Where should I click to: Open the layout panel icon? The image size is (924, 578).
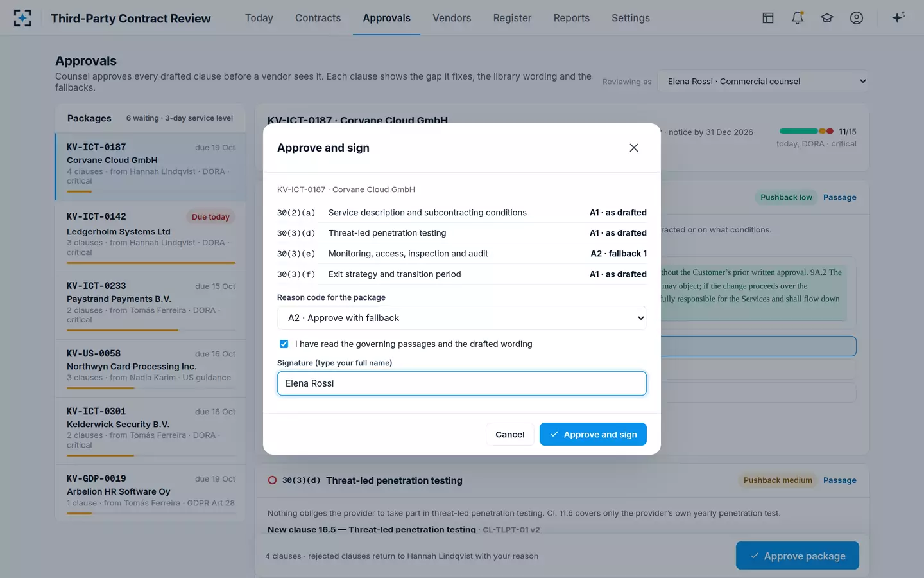pyautogui.click(x=768, y=18)
